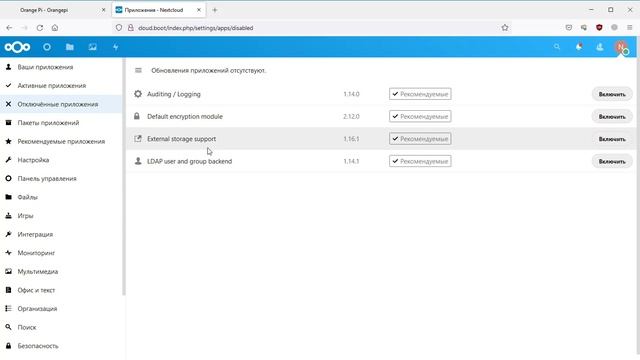Open the Activity lightning icon in header
This screenshot has height=360, width=640.
tap(116, 47)
